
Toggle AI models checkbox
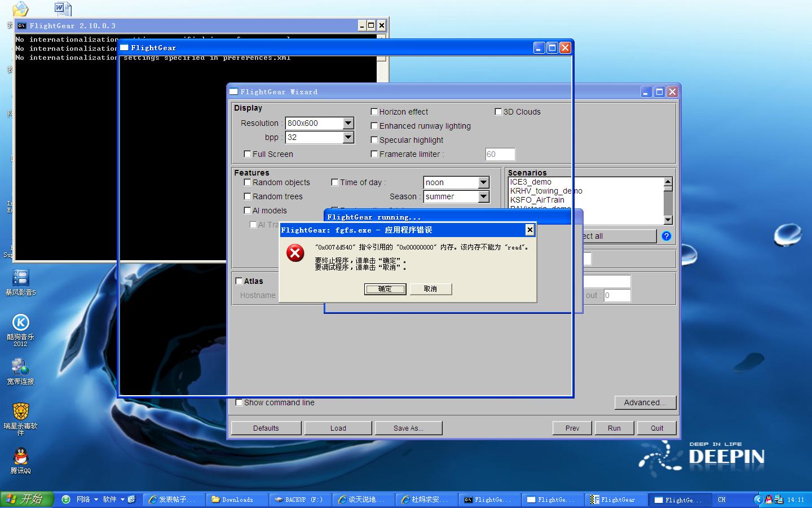247,211
